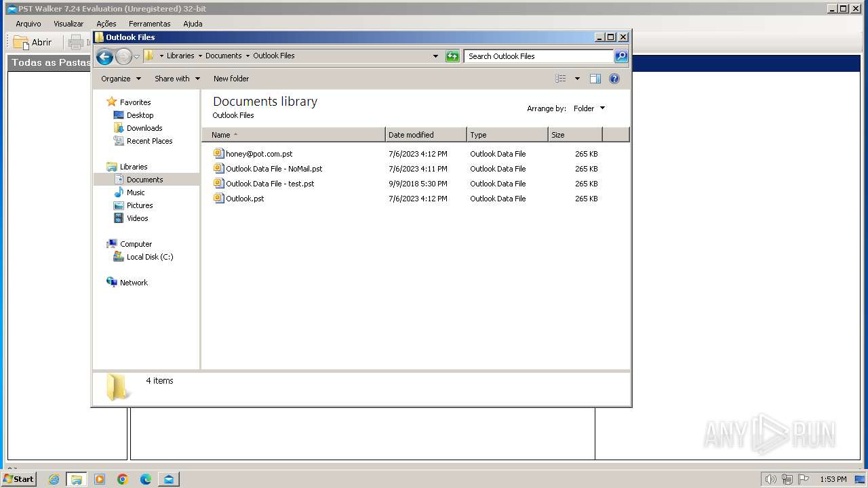Type in the Search Outlook Files field
This screenshot has width=868, height=488.
[x=539, y=56]
